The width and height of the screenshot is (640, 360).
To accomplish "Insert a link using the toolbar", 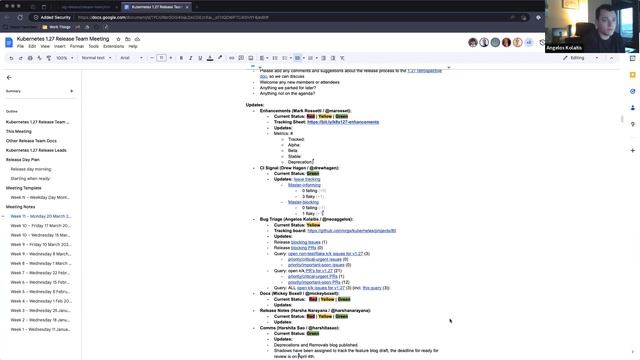I will coord(231,58).
